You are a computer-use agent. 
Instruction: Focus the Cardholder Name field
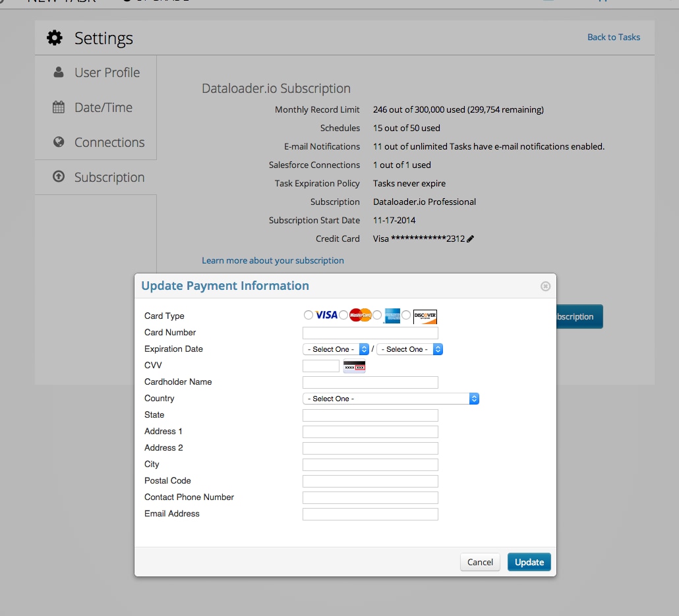370,382
